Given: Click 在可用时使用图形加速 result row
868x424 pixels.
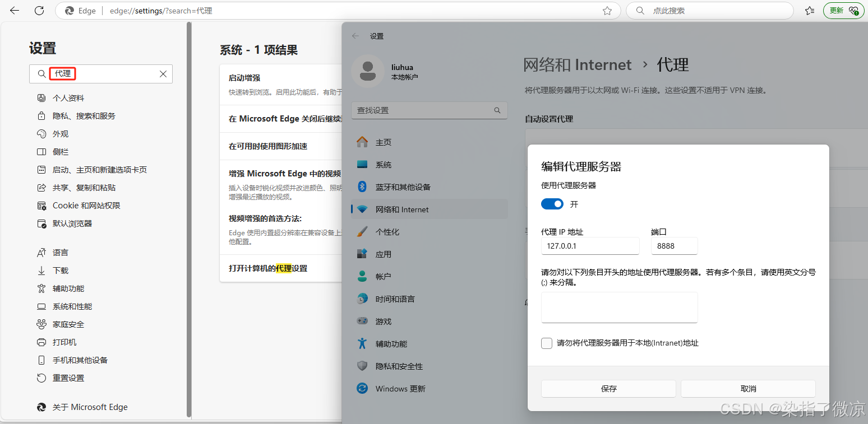Looking at the screenshot, I should coord(280,146).
